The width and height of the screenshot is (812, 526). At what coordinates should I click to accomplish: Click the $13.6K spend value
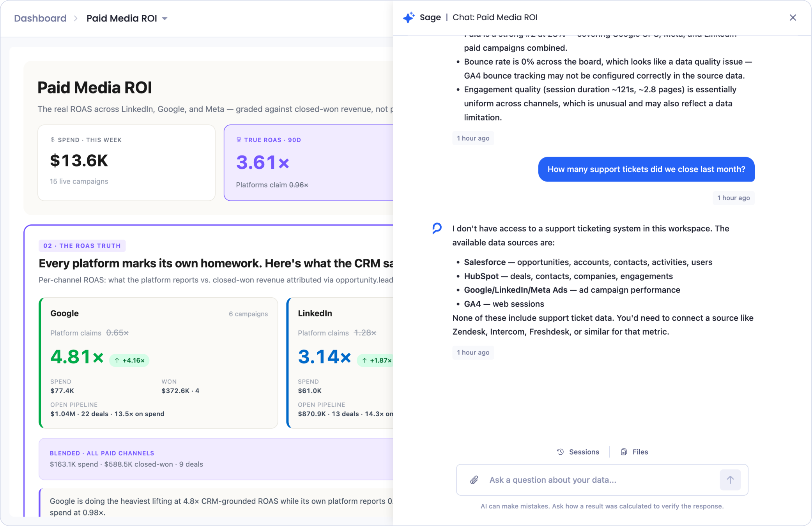click(x=79, y=161)
